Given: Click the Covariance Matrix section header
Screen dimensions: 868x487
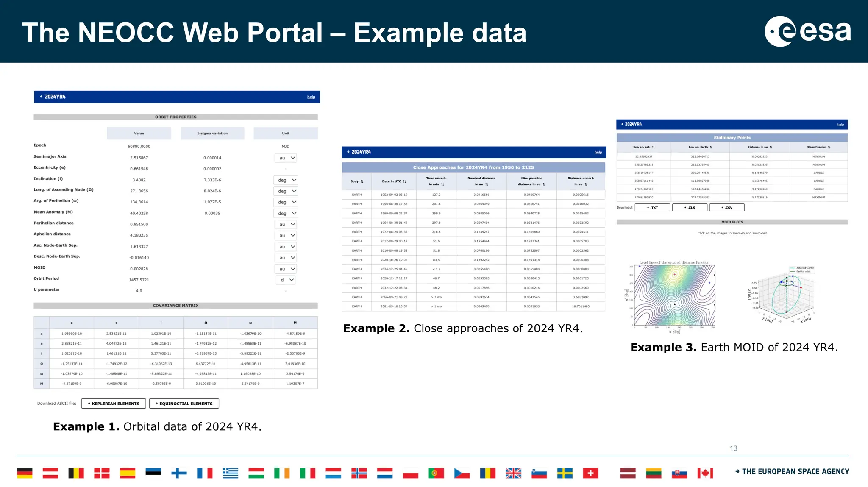Looking at the screenshot, I should point(176,306).
